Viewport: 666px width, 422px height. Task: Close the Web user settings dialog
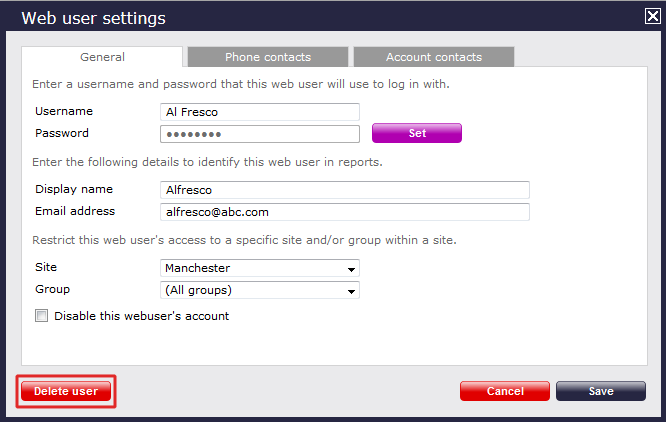click(x=653, y=16)
